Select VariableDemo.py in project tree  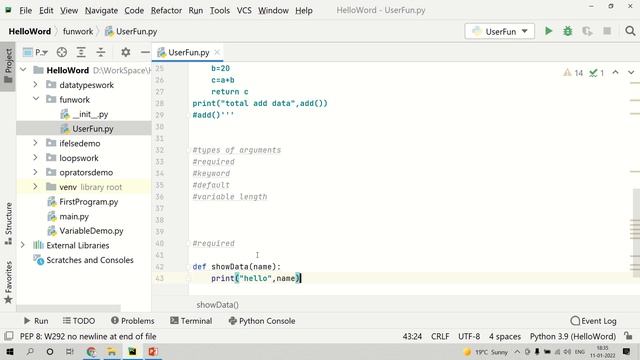[x=84, y=231]
